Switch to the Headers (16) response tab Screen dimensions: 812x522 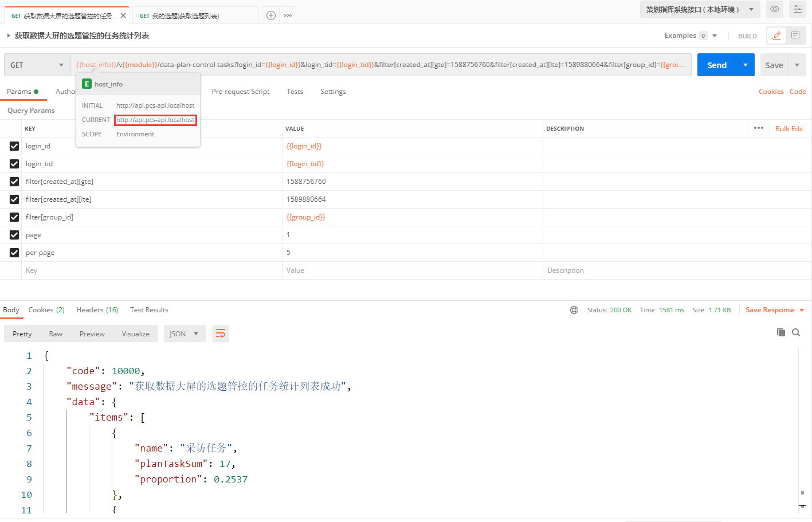click(x=97, y=310)
